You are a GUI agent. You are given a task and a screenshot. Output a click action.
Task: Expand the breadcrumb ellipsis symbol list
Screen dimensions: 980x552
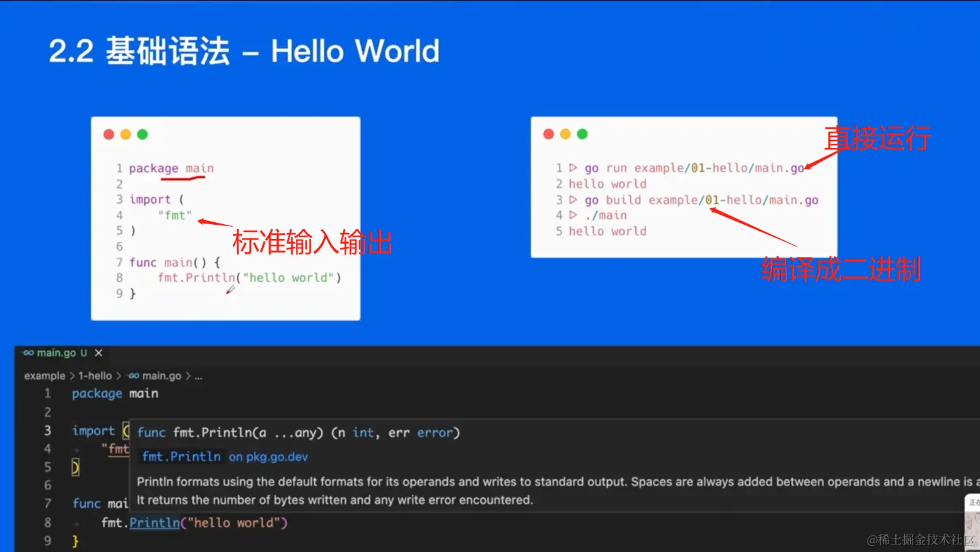[199, 376]
